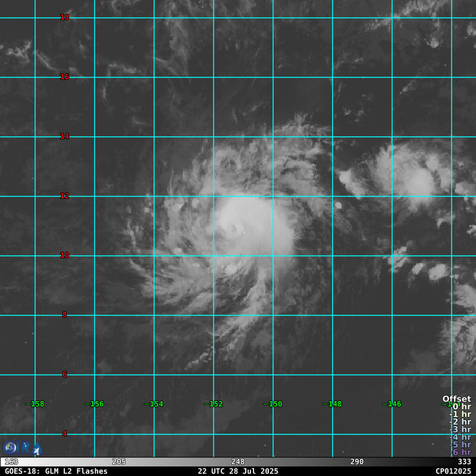Click the storm ID CP012025
The image size is (476, 476).
coord(453,471)
